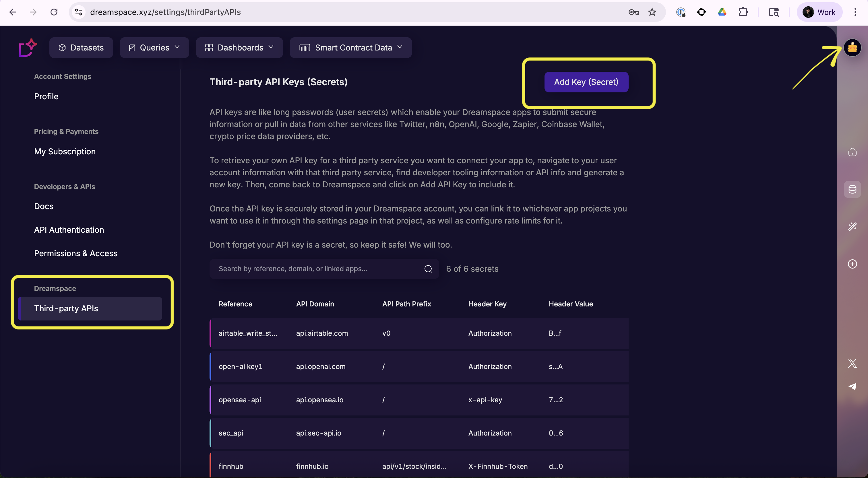Image resolution: width=868 pixels, height=478 pixels.
Task: Click the API Domain column header
Action: (315, 304)
